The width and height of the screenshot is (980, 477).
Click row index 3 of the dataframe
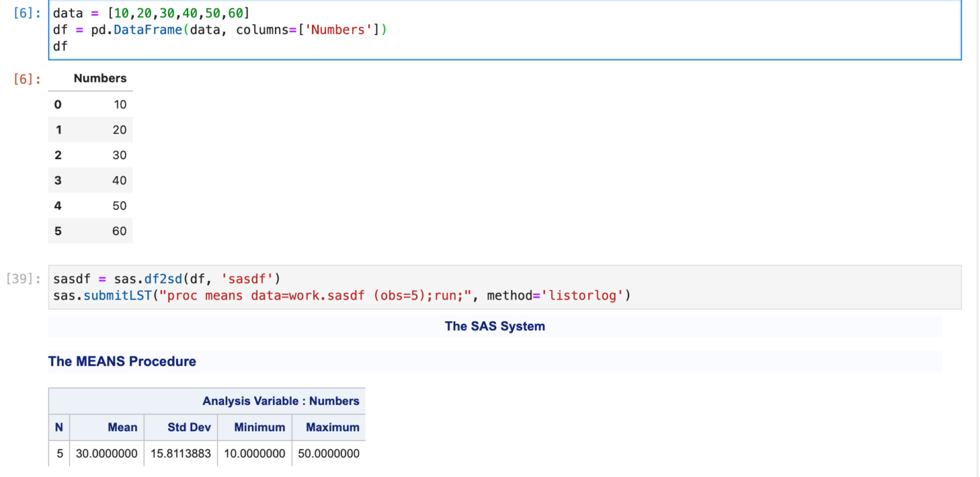tap(58, 181)
